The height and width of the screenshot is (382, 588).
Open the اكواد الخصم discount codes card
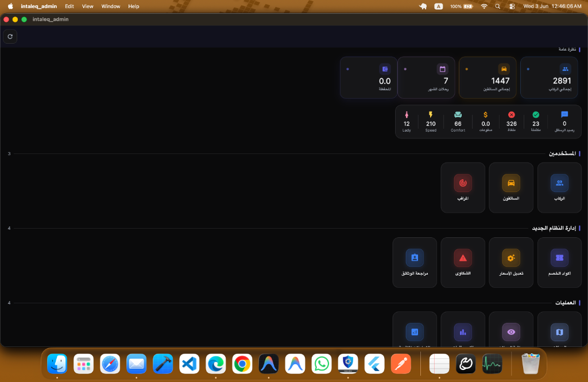(559, 263)
